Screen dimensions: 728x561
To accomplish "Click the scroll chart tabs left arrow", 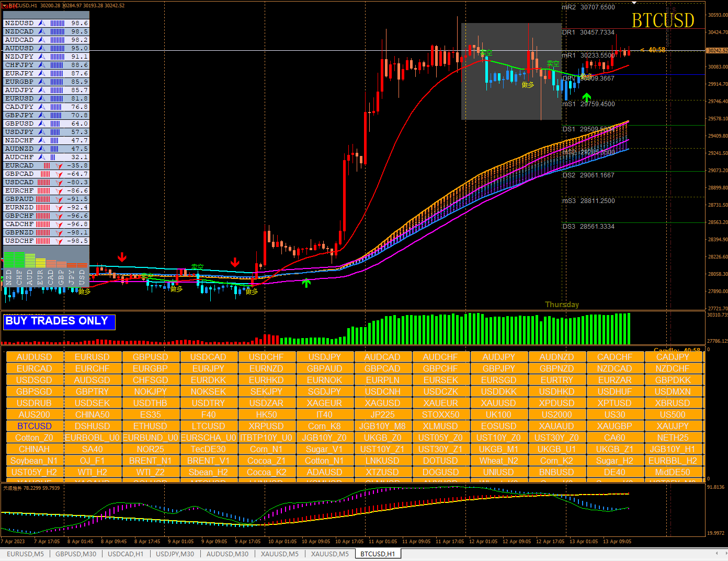I will click(x=716, y=553).
